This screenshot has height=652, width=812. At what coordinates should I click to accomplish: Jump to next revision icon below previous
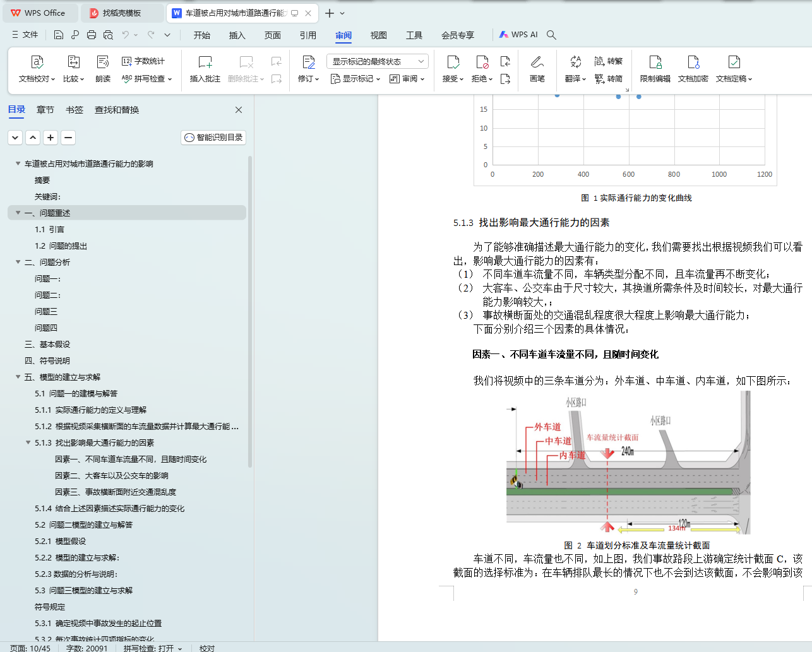tap(505, 79)
